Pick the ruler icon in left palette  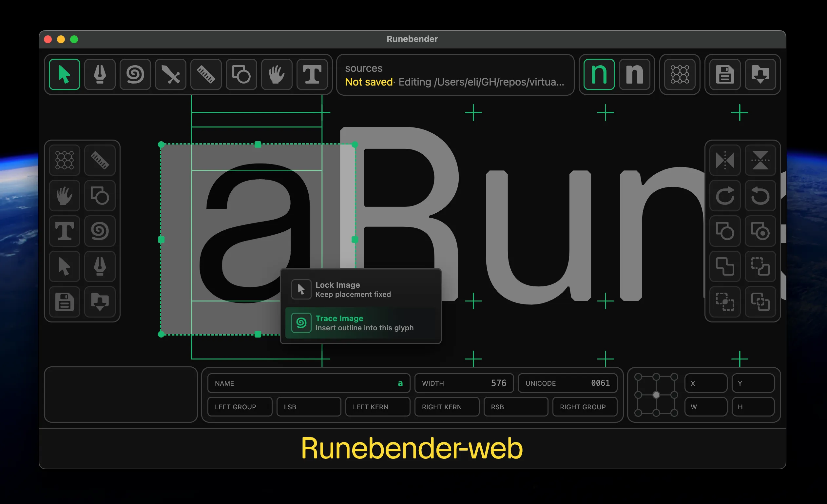click(x=100, y=160)
